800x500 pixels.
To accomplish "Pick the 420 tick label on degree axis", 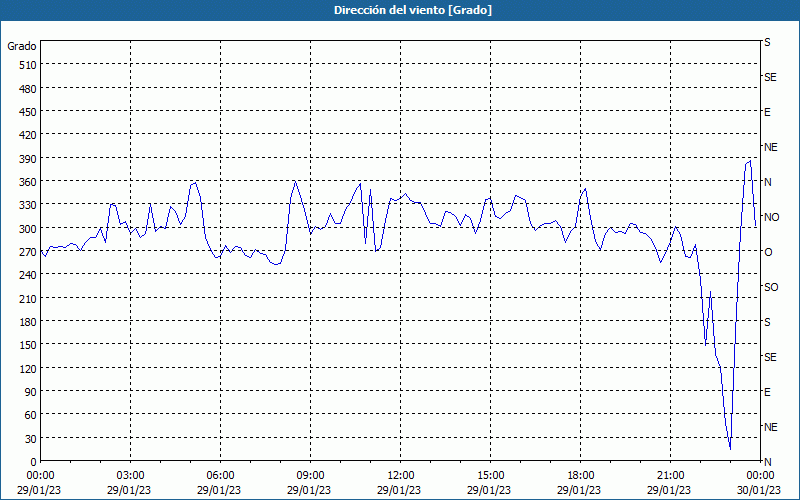I will click(x=28, y=135).
